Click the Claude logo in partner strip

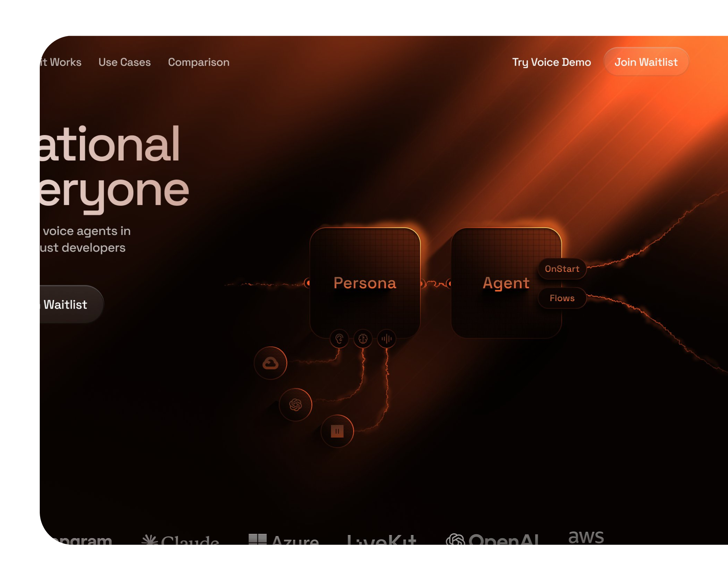tap(180, 540)
